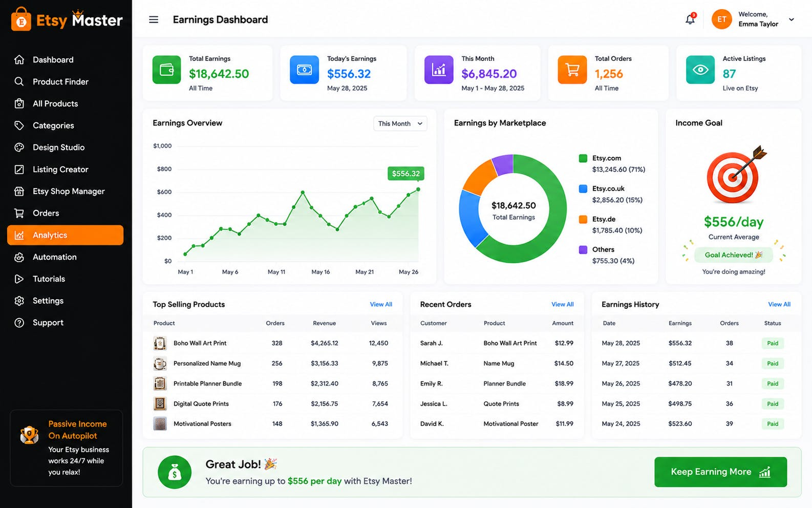Viewport: 812px width, 508px height.
Task: Click the Paid status for May 28, 2025
Action: coord(773,343)
